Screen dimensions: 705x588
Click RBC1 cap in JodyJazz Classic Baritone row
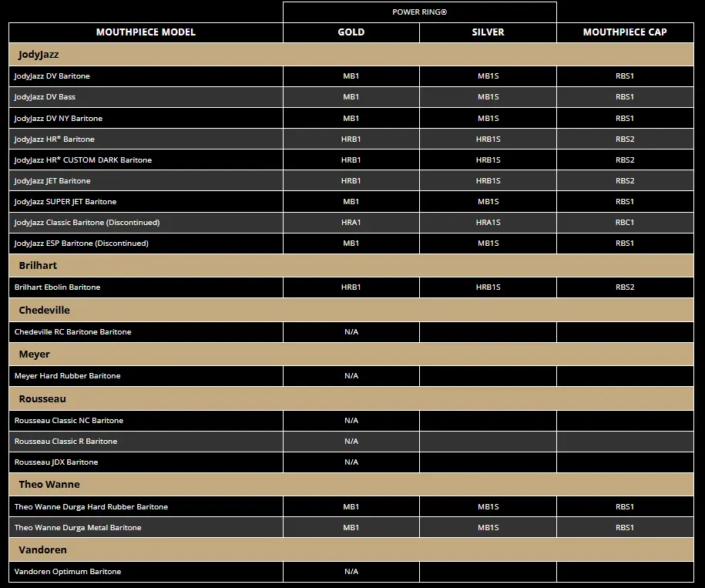625,222
